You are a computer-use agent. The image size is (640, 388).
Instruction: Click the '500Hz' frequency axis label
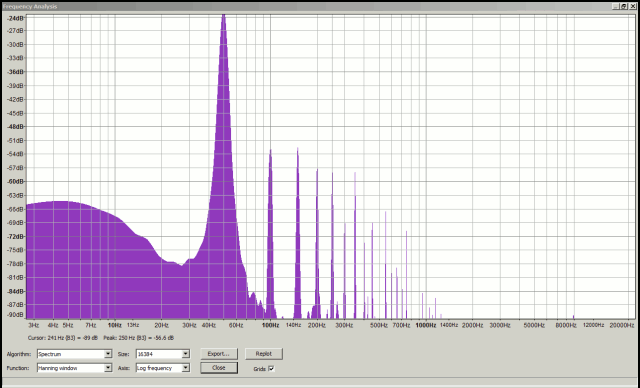[x=379, y=325]
